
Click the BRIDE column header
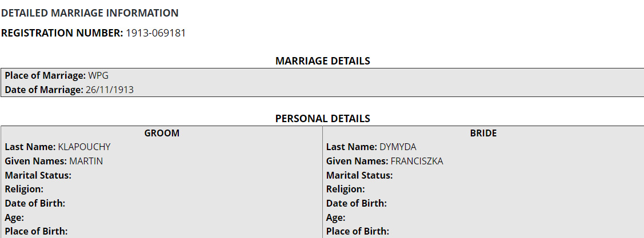coord(483,133)
